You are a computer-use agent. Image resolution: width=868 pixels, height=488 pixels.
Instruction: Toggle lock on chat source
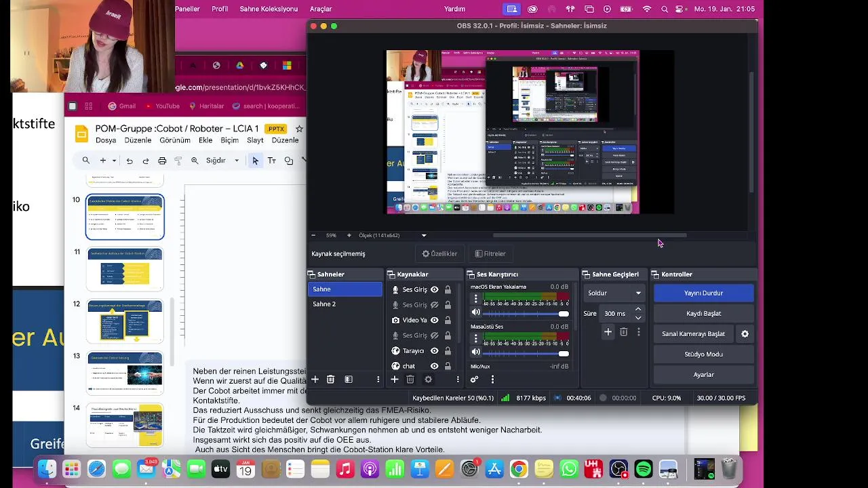point(448,366)
